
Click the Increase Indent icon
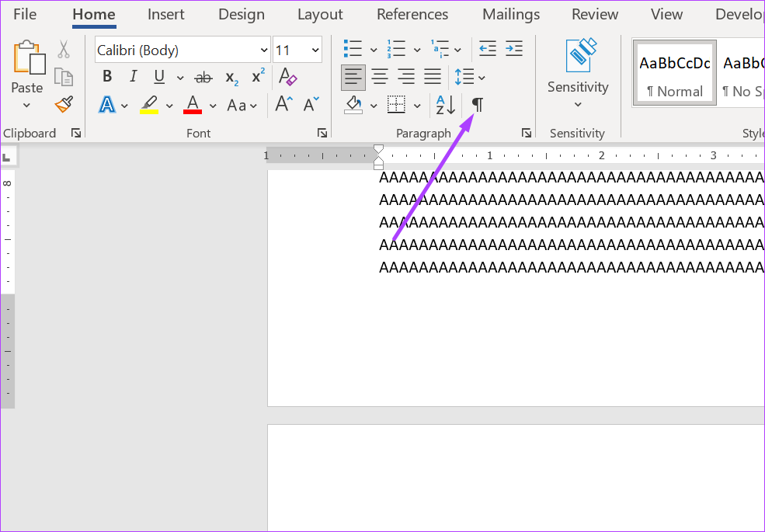[514, 49]
